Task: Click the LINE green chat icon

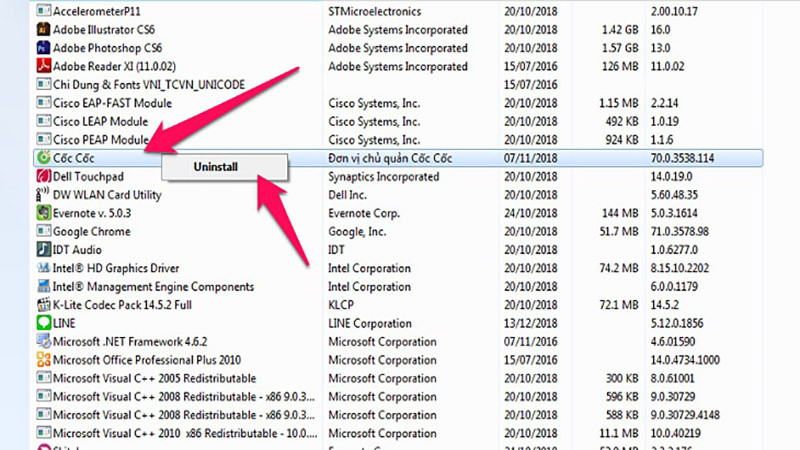Action: [x=43, y=323]
